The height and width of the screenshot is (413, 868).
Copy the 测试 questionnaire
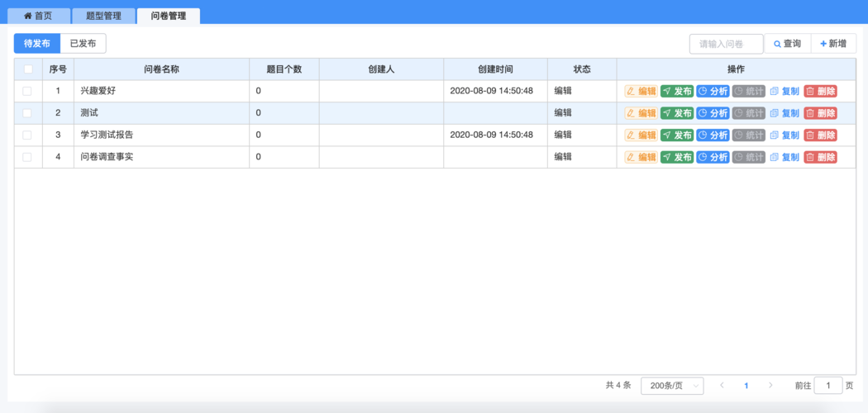point(785,113)
